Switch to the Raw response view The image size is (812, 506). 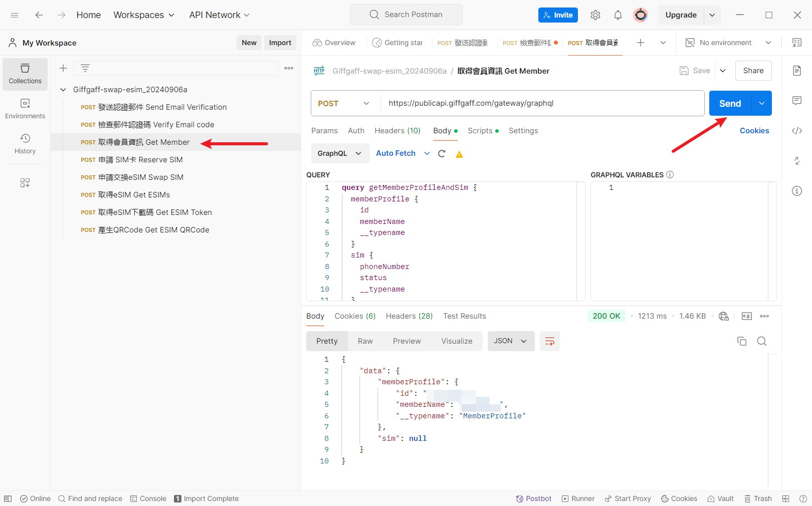point(365,341)
